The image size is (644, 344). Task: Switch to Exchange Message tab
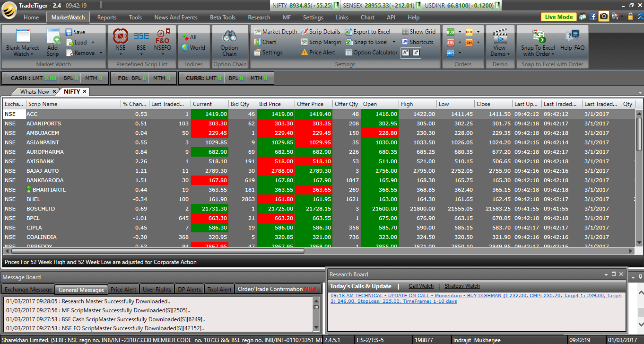tap(28, 290)
